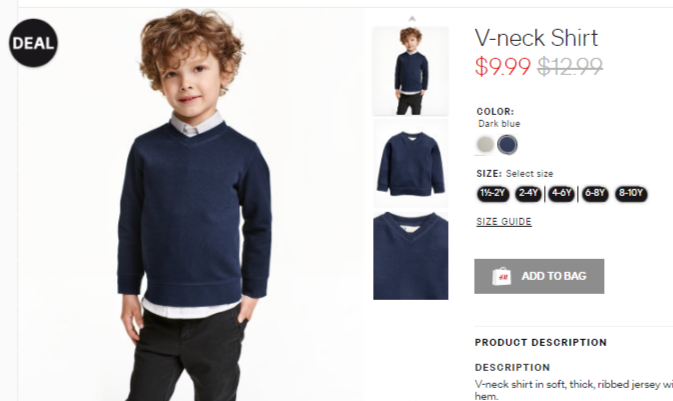The image size is (673, 401).
Task: Expand the PRODUCT DESCRIPTION section
Action: (541, 343)
